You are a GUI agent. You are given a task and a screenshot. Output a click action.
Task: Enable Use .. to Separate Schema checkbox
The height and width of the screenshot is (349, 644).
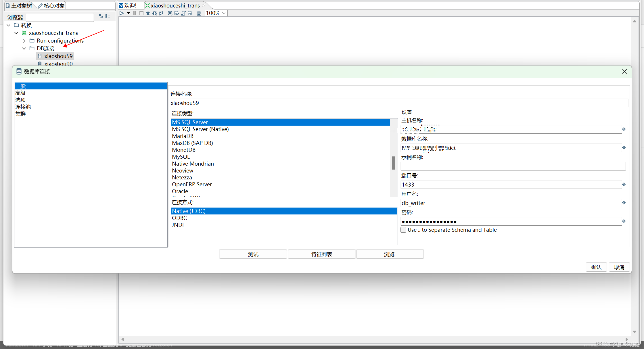(404, 230)
